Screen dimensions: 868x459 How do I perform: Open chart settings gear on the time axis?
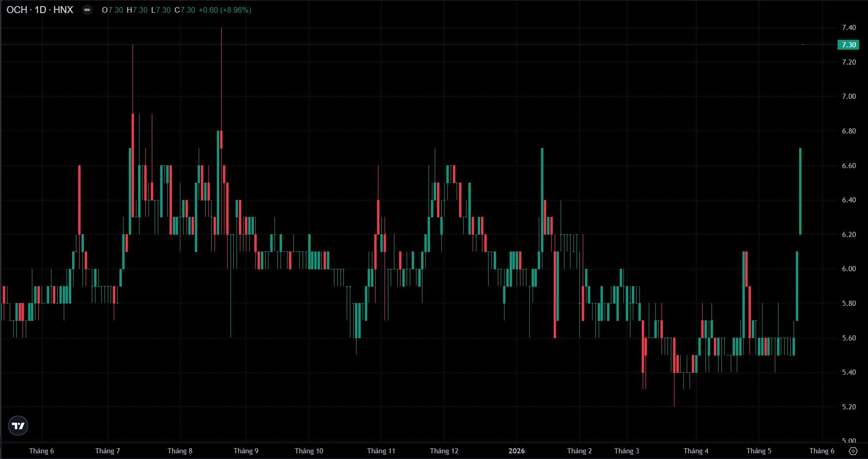point(853,451)
